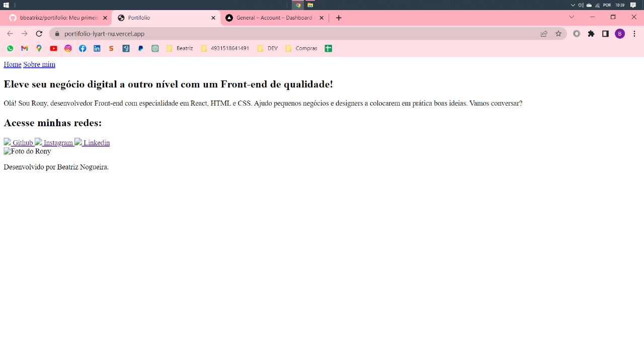Open the Wi-Fi network tray icon
The width and height of the screenshot is (644, 362).
coord(598,5)
